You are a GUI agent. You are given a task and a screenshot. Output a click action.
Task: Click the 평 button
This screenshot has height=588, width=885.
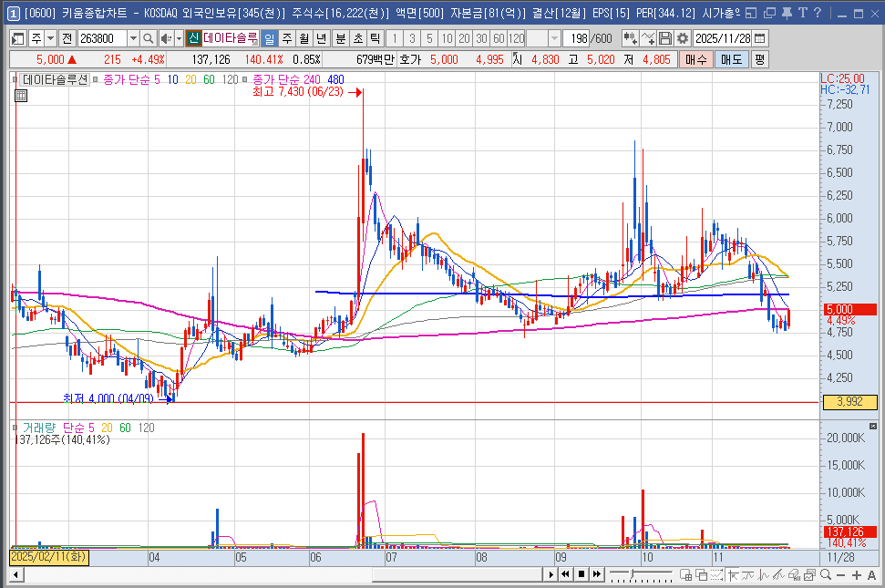760,59
